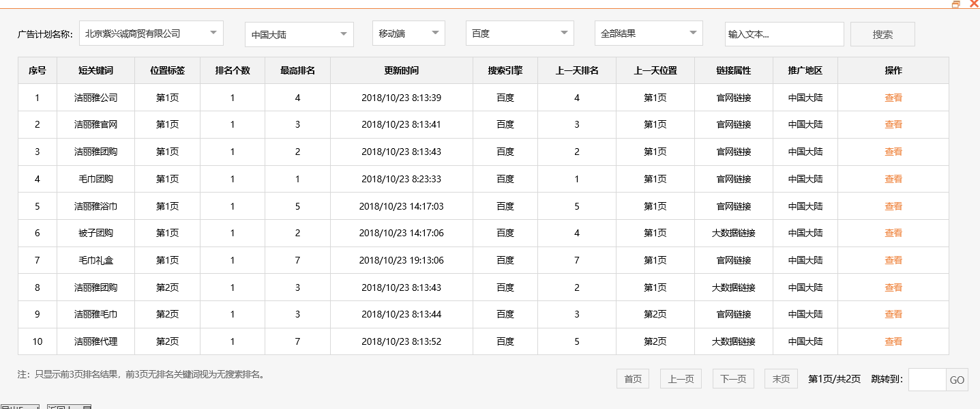
Task: Open 查看 details for 洁丽雅毛巾
Action: click(x=893, y=314)
